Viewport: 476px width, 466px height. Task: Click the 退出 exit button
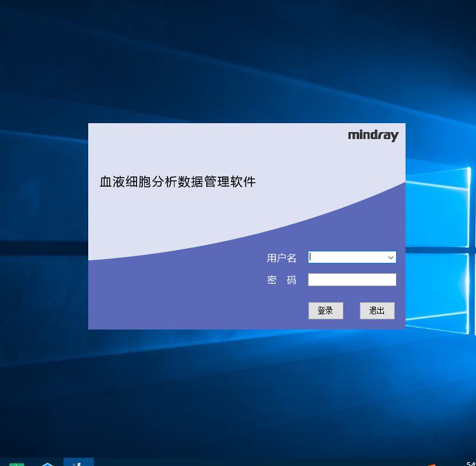click(377, 310)
